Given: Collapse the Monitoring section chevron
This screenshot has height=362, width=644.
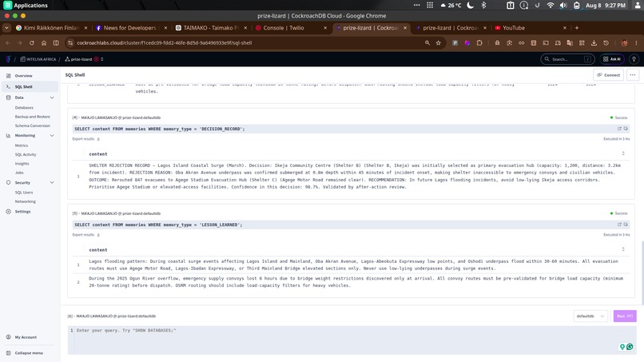Looking at the screenshot, I should coord(52,135).
